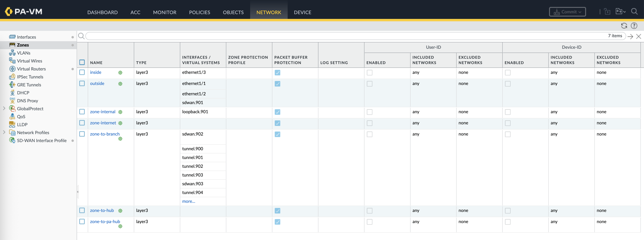
Task: Click the search magnifier icon in the header
Action: tap(634, 12)
